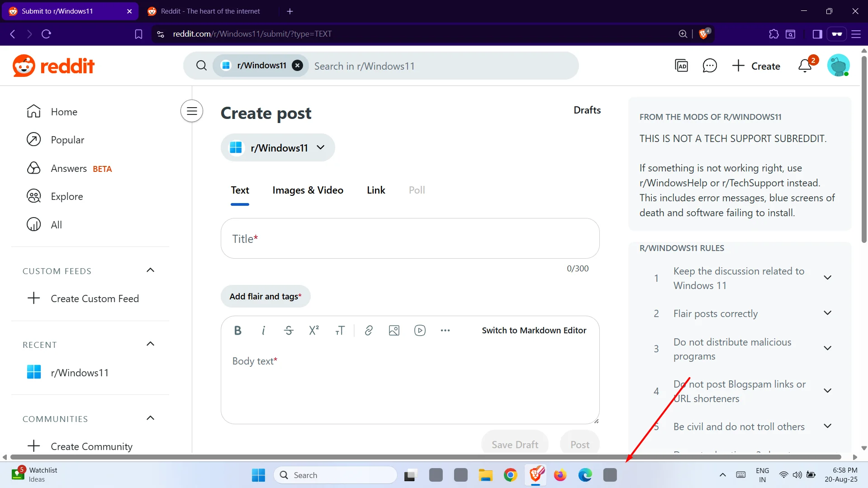Open more formatting options ellipsis
Image resolution: width=868 pixels, height=488 pixels.
445,331
